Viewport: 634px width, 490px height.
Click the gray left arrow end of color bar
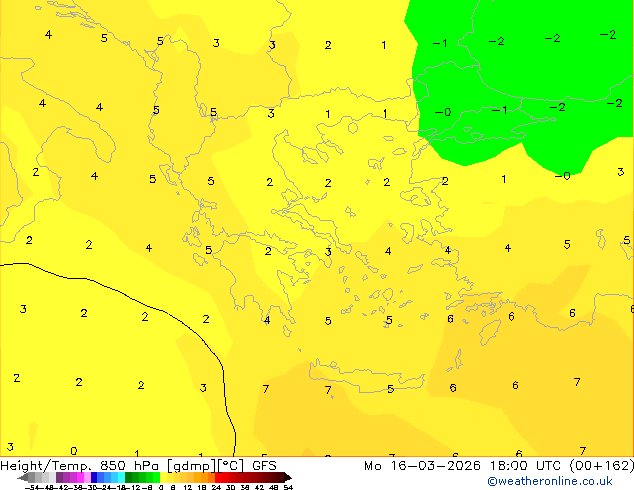(x=22, y=478)
